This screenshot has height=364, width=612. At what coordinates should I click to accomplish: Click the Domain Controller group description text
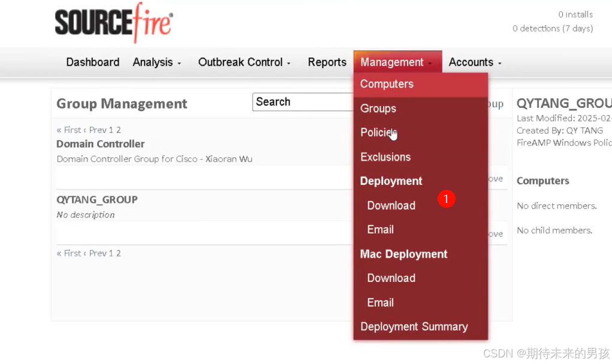155,159
